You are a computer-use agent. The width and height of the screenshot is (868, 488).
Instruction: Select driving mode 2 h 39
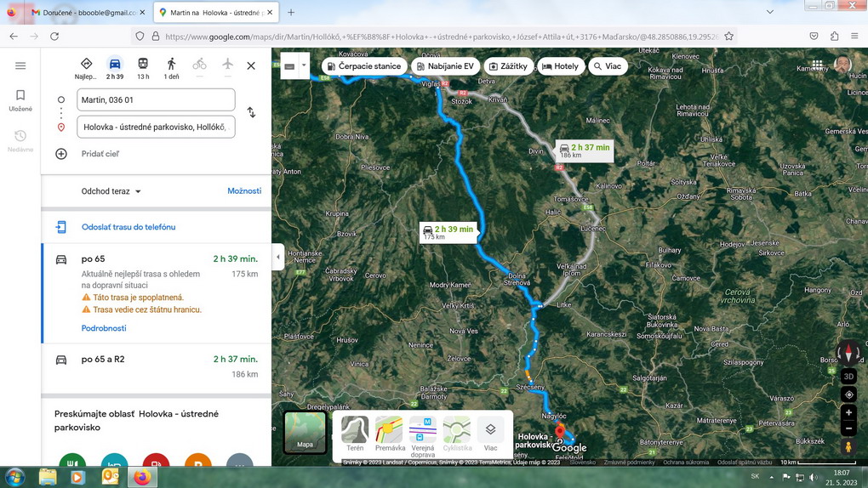[x=115, y=69]
